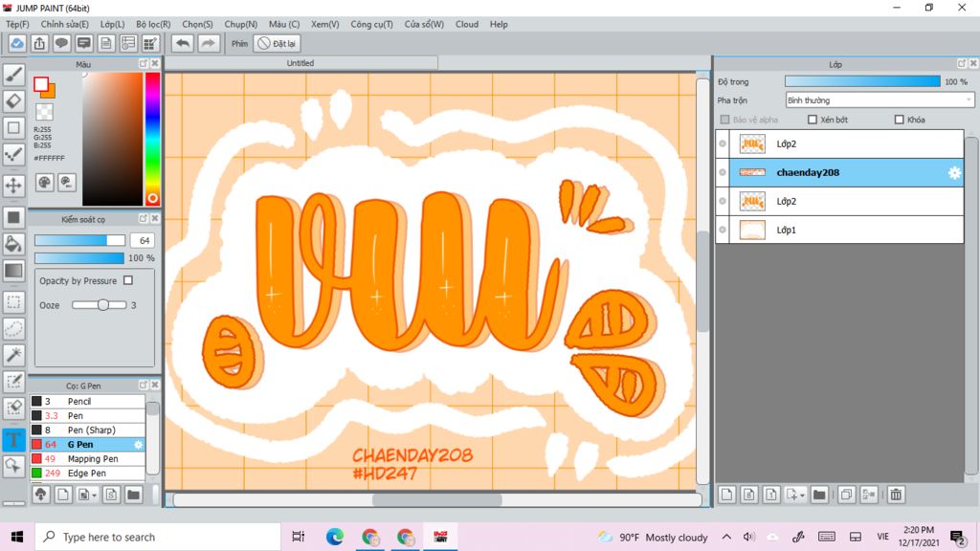This screenshot has width=980, height=551.
Task: Click the export share icon in toolbar
Action: (x=39, y=43)
